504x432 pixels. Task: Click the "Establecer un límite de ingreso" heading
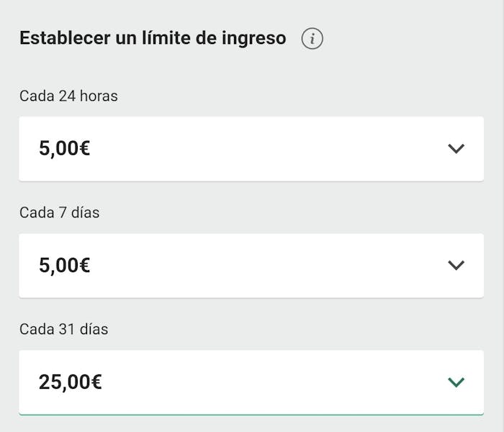pos(153,38)
